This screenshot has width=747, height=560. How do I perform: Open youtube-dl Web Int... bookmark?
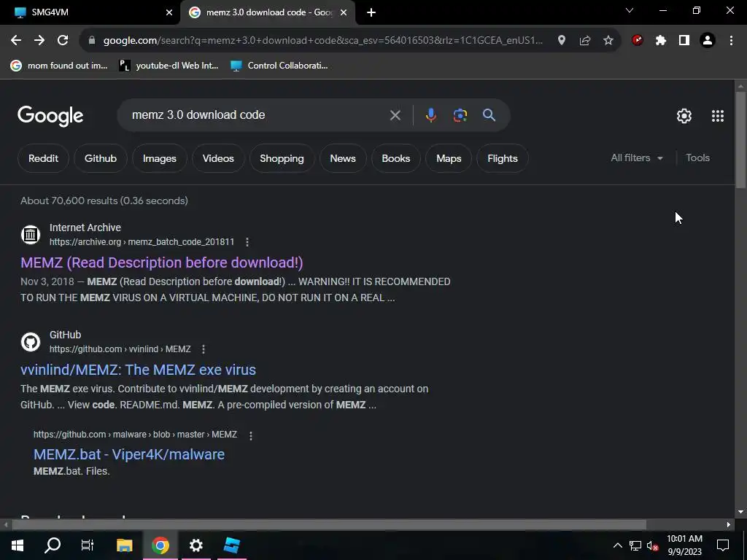[169, 66]
